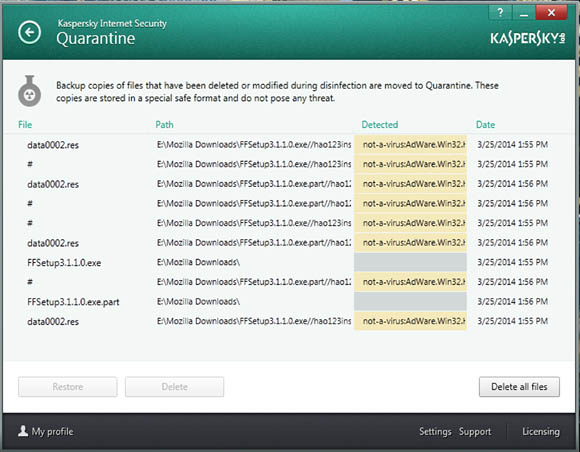580x452 pixels.
Task: Select the FFSetup3.1.1.0.exe file entry
Action: click(x=64, y=263)
